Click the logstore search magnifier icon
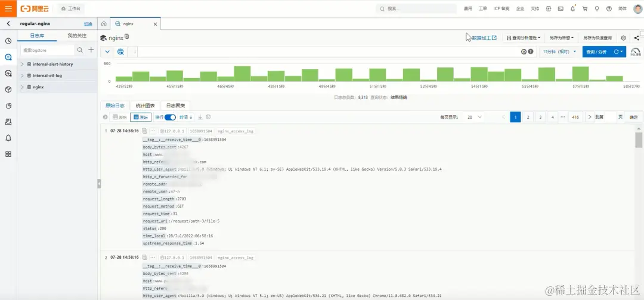The width and height of the screenshot is (644, 300). click(x=80, y=50)
